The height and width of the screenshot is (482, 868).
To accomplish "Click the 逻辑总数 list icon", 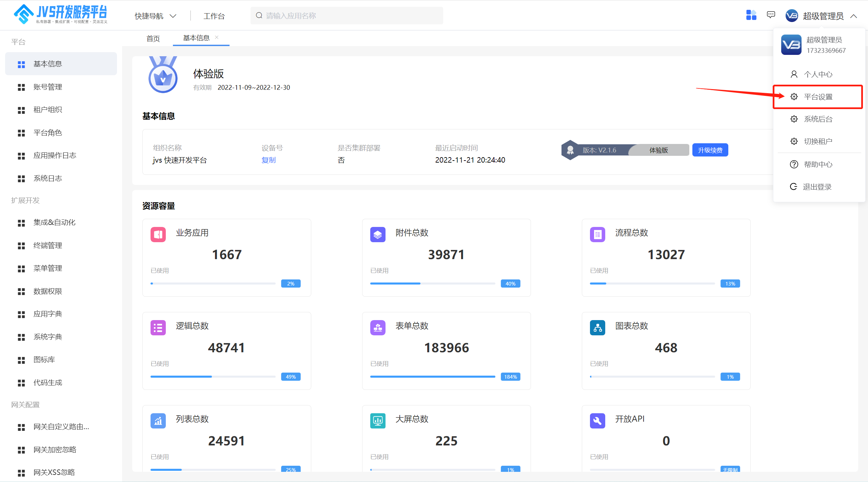I will pyautogui.click(x=158, y=328).
